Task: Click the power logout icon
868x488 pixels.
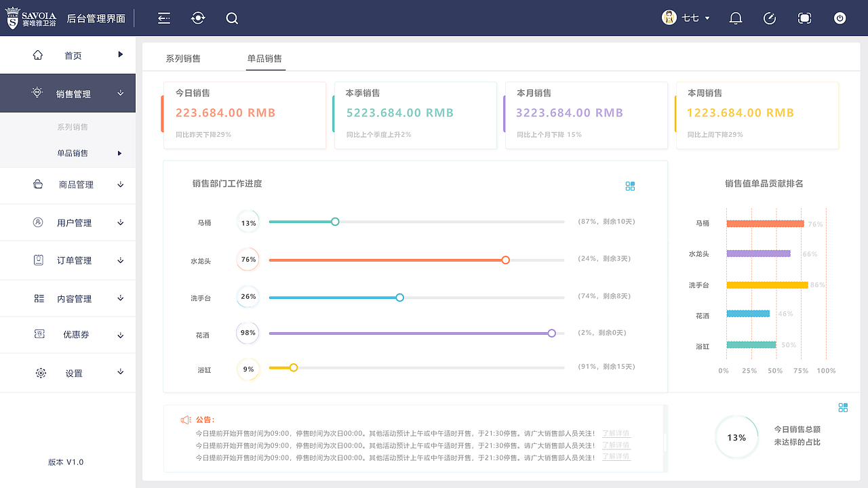Action: [x=840, y=18]
